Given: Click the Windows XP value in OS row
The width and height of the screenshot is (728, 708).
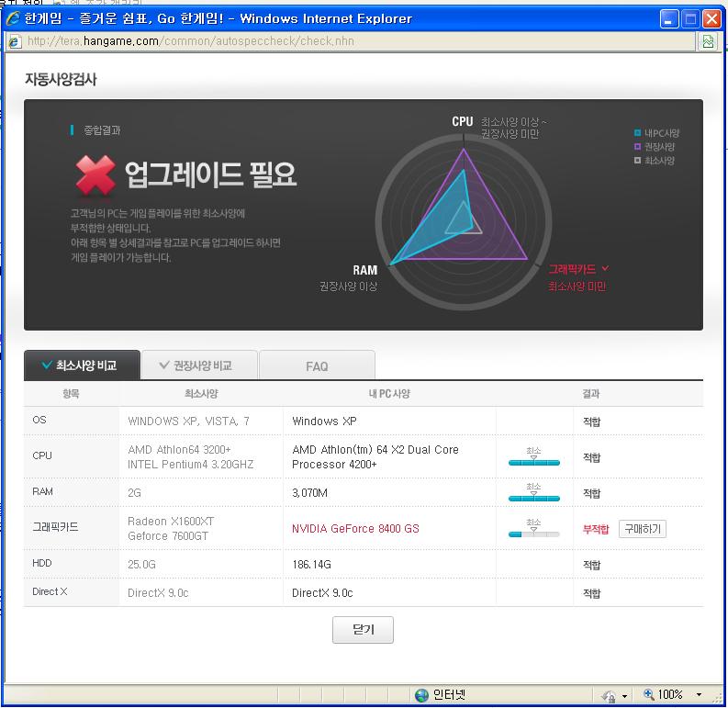Looking at the screenshot, I should (324, 421).
